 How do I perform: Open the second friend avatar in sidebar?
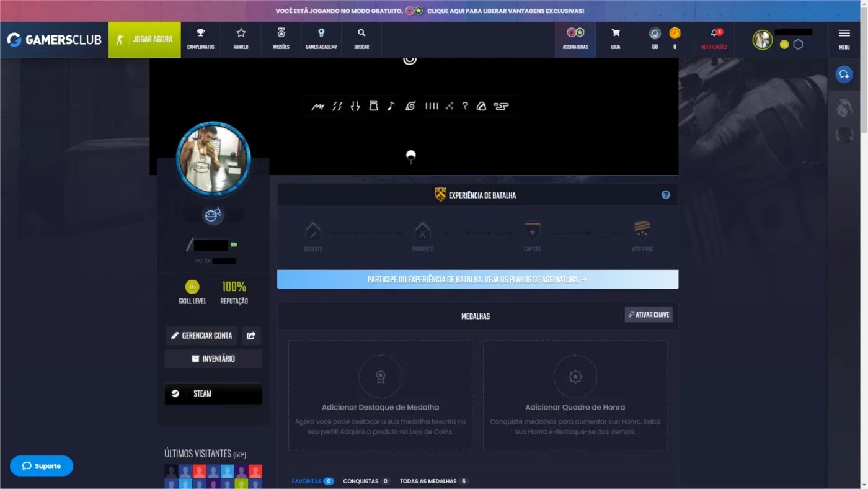pyautogui.click(x=844, y=134)
